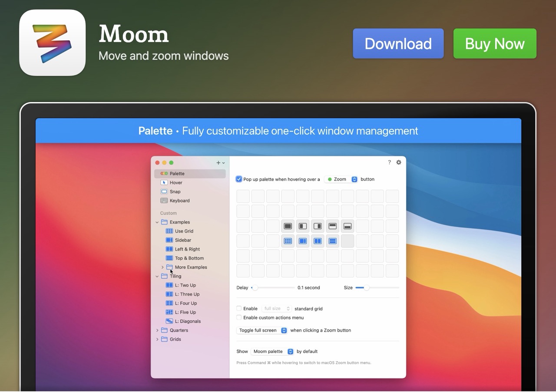The width and height of the screenshot is (556, 392).
Task: Select blue top-bottom split icon in palette
Action: click(x=333, y=241)
